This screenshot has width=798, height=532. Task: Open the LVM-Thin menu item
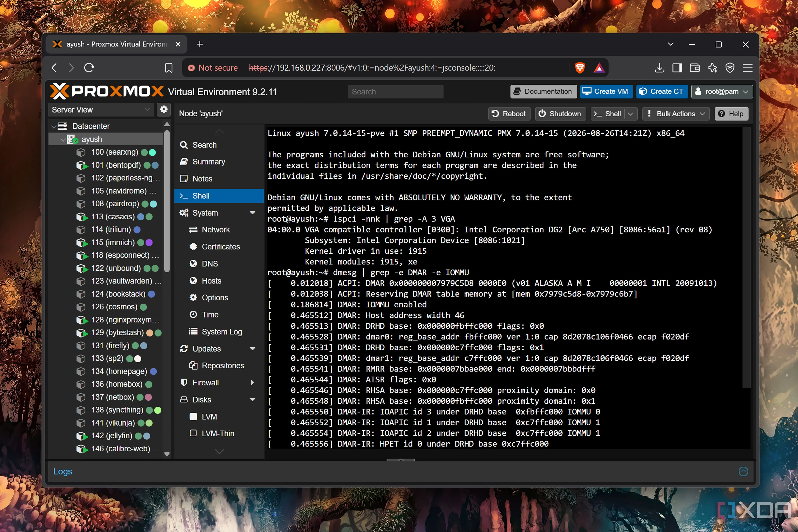pyautogui.click(x=219, y=434)
